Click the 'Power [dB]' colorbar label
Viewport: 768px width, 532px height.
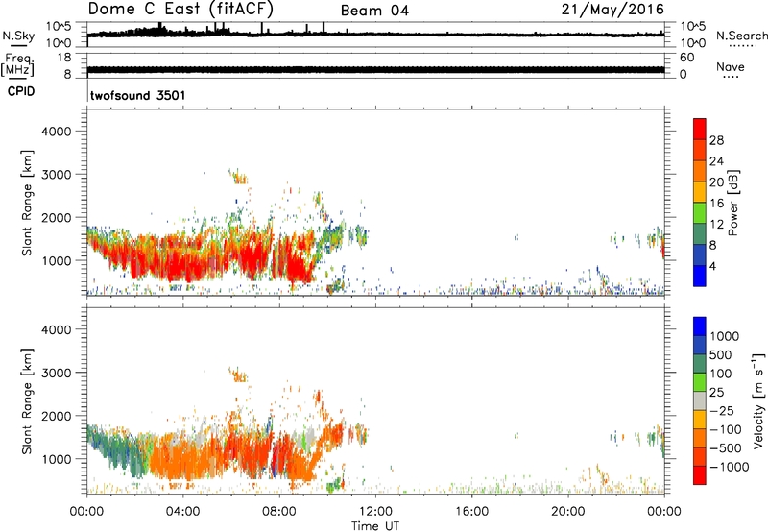click(x=733, y=203)
